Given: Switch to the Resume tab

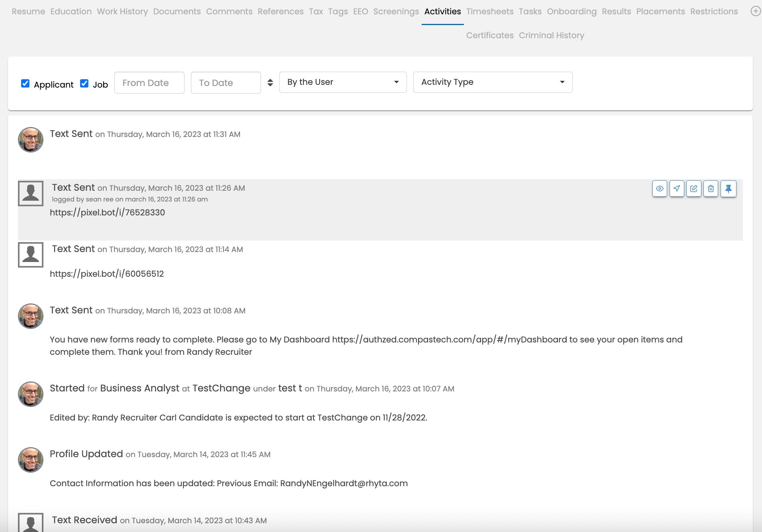Looking at the screenshot, I should 28,12.
